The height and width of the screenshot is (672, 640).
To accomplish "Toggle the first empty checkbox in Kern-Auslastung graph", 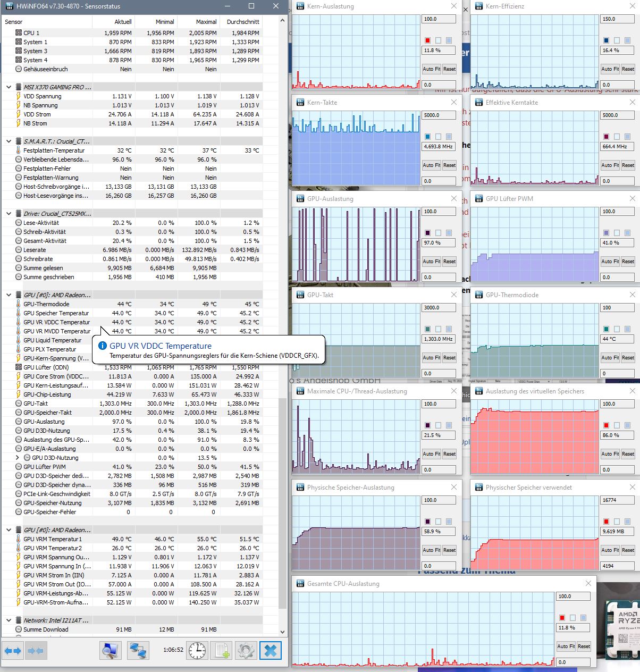I will click(x=438, y=40).
